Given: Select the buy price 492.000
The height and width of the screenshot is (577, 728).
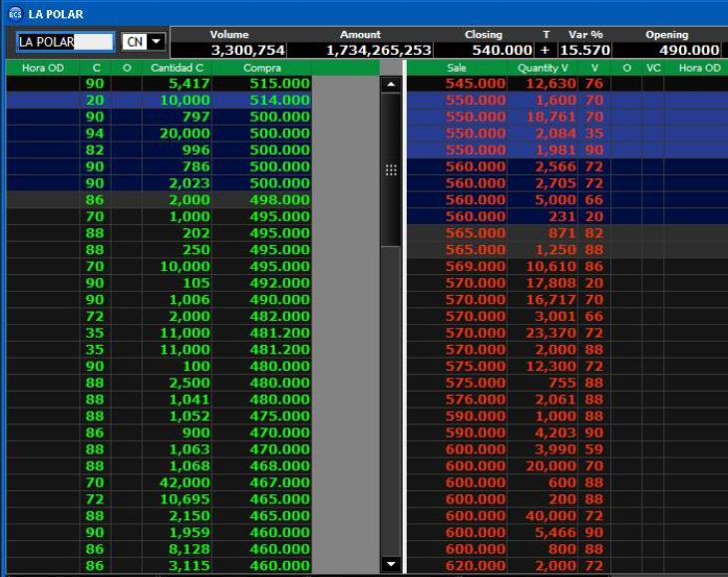Looking at the screenshot, I should point(279,283).
